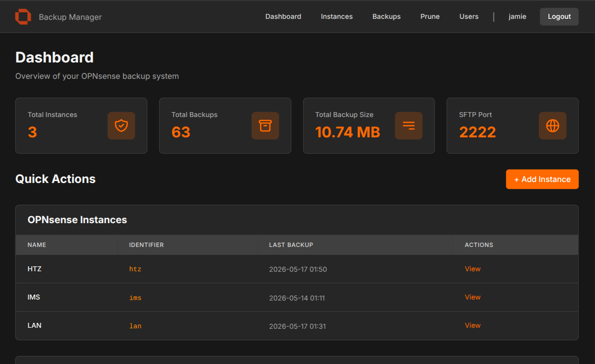Click the + Add Instance button
Viewport: 595px width, 364px height.
click(542, 179)
